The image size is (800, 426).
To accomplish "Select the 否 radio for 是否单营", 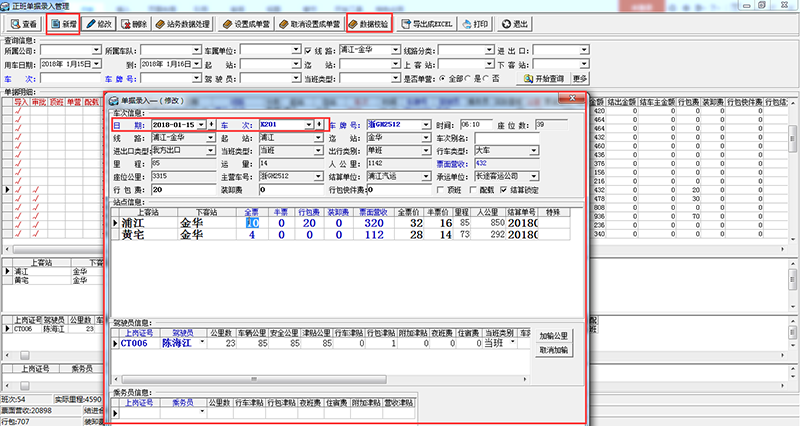I will (485, 79).
